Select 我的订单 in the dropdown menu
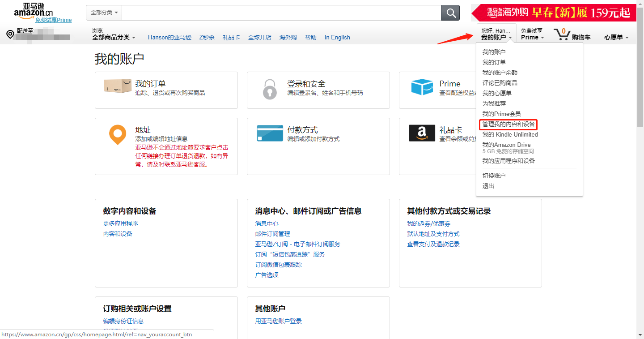 494,62
